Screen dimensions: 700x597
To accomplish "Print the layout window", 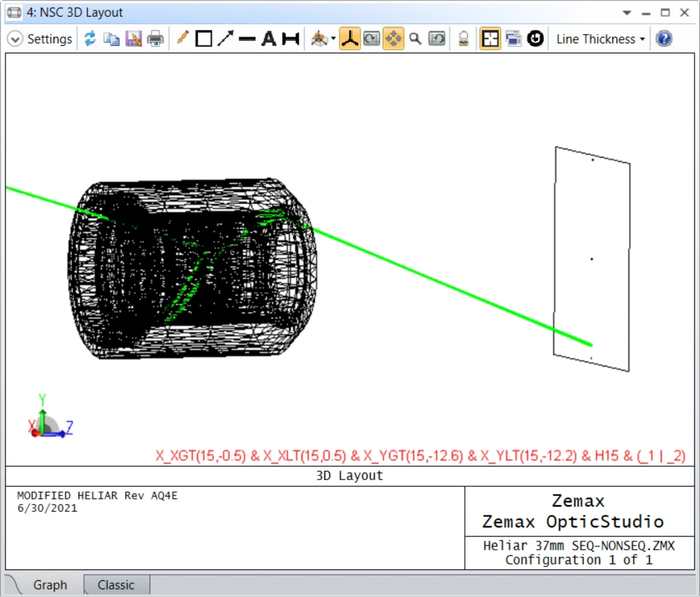I will tap(155, 39).
